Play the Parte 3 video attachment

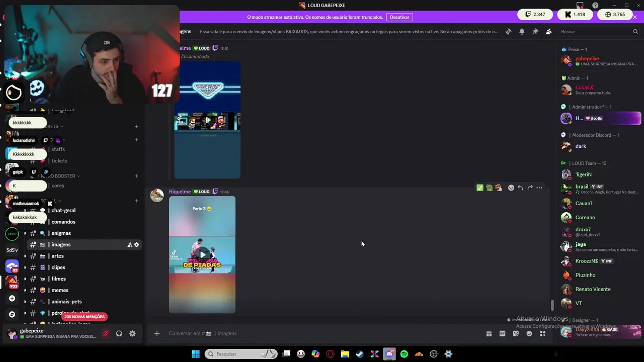pyautogui.click(x=202, y=254)
